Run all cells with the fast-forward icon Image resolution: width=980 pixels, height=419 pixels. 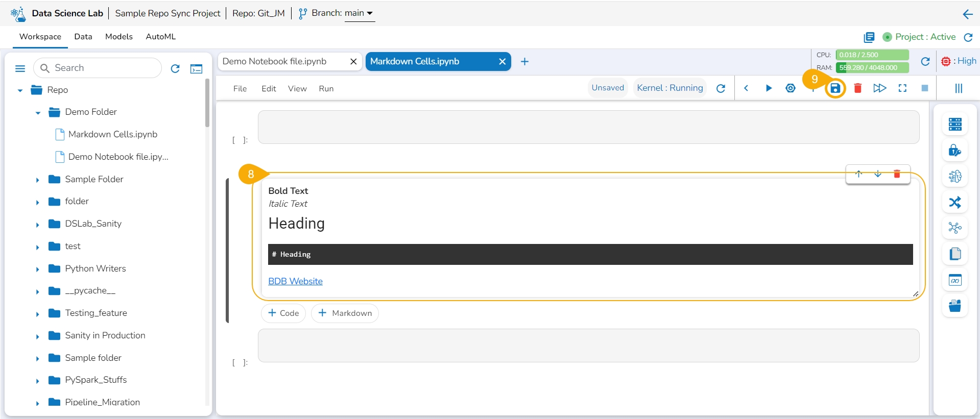(x=880, y=88)
